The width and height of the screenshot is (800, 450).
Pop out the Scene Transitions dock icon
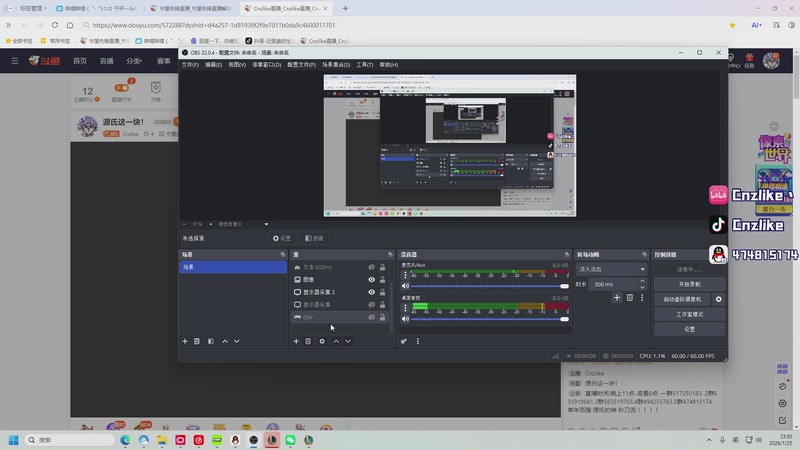tap(644, 254)
